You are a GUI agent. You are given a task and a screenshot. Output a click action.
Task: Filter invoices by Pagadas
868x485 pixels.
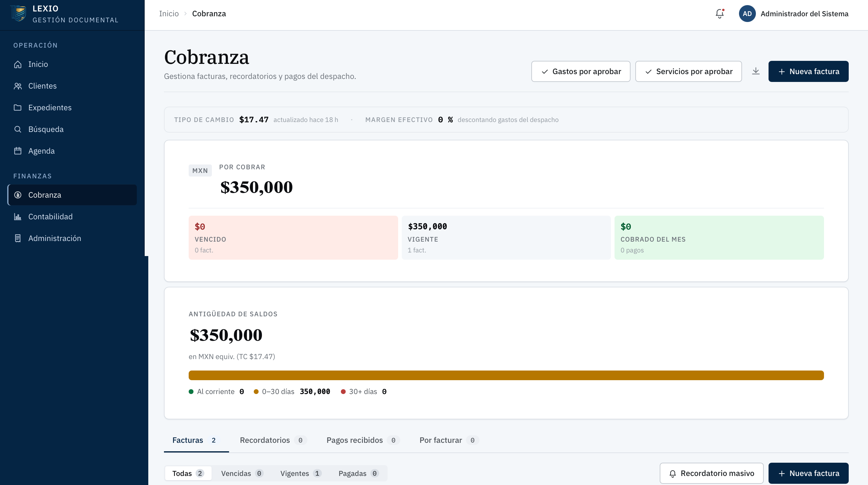pyautogui.click(x=359, y=473)
